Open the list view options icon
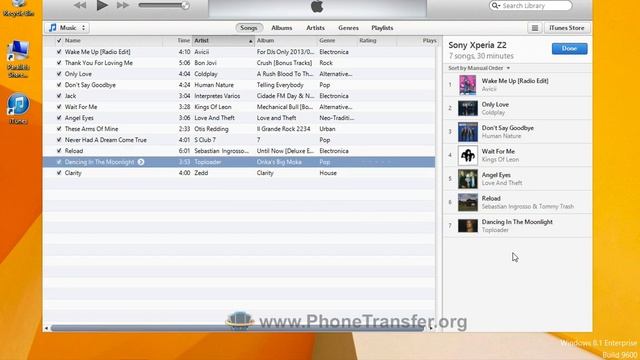The width and height of the screenshot is (640, 360). click(535, 28)
